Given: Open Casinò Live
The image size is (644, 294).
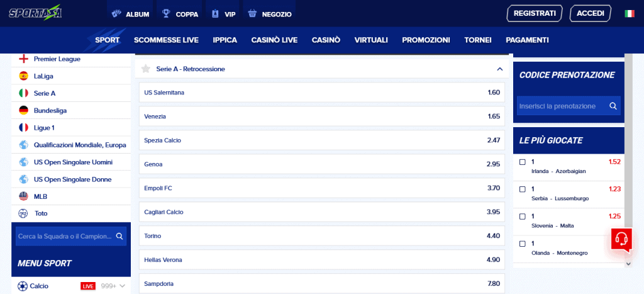Looking at the screenshot, I should click(274, 40).
